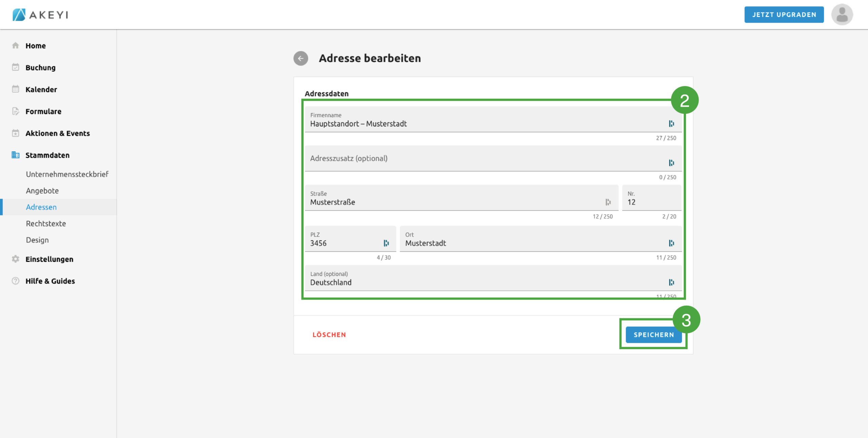868x438 pixels.
Task: Select Unternehmenssteckbrief submenu item
Action: point(67,174)
